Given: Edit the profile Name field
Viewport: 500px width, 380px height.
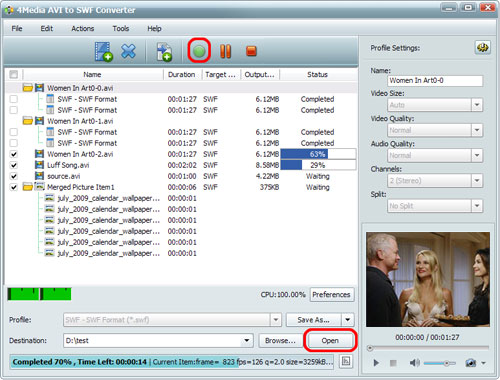Looking at the screenshot, I should [x=435, y=81].
